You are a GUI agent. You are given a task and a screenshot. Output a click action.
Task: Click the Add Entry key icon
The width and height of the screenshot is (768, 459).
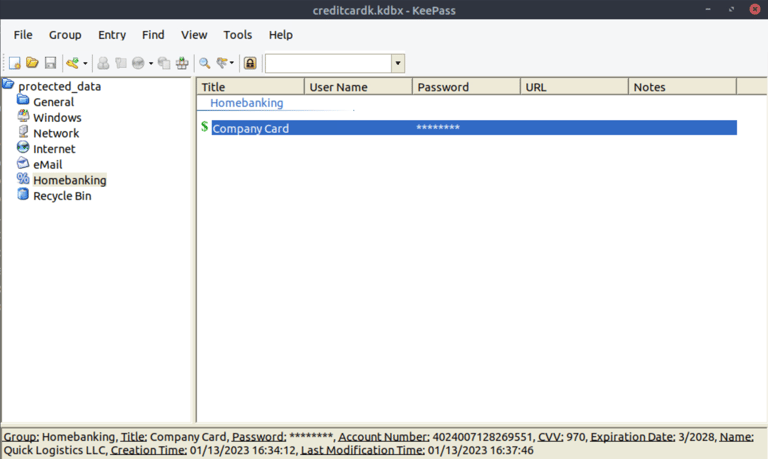pyautogui.click(x=72, y=63)
